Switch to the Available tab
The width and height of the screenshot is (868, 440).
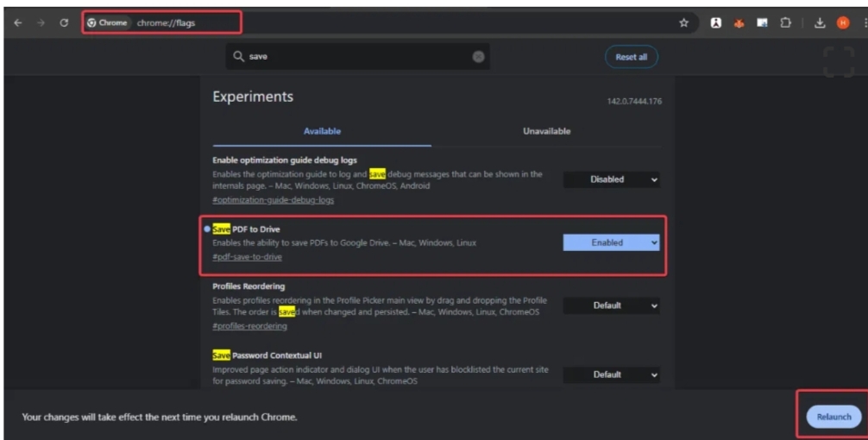(322, 131)
